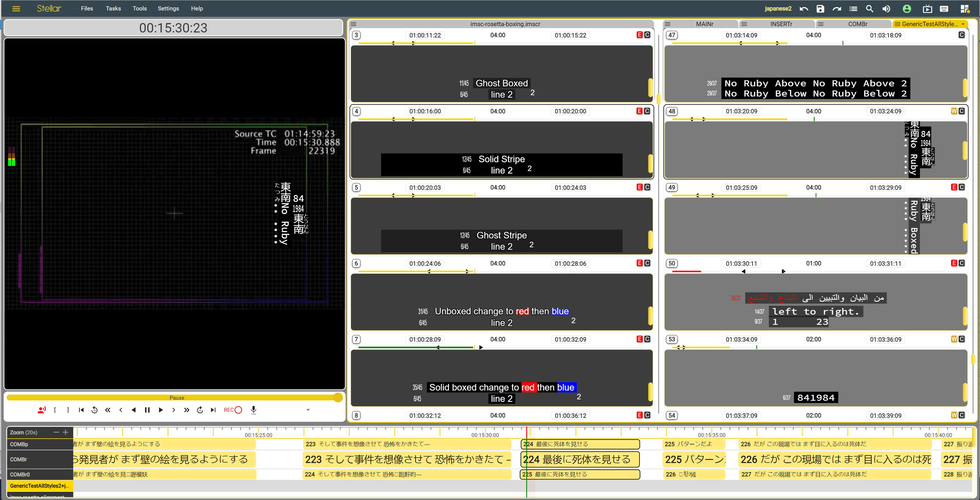Click the red speaker detection icon

point(41,410)
